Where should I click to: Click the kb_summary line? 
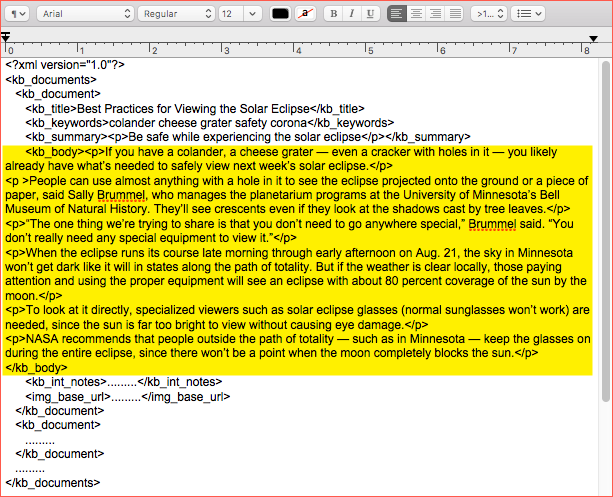click(248, 137)
